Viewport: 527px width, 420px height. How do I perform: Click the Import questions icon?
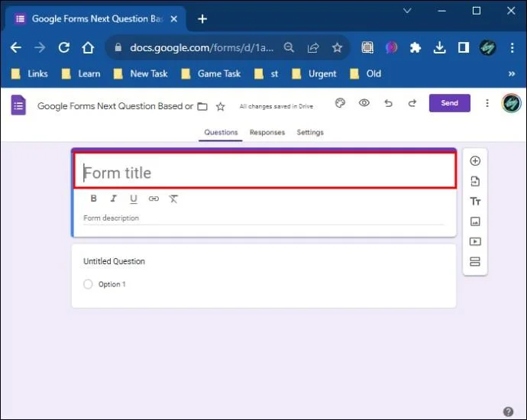click(x=475, y=181)
